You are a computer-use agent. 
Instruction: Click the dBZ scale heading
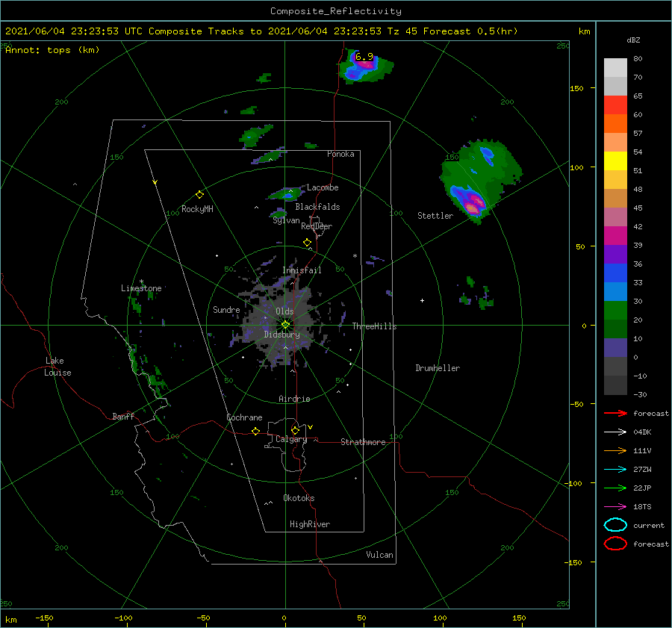coord(633,40)
